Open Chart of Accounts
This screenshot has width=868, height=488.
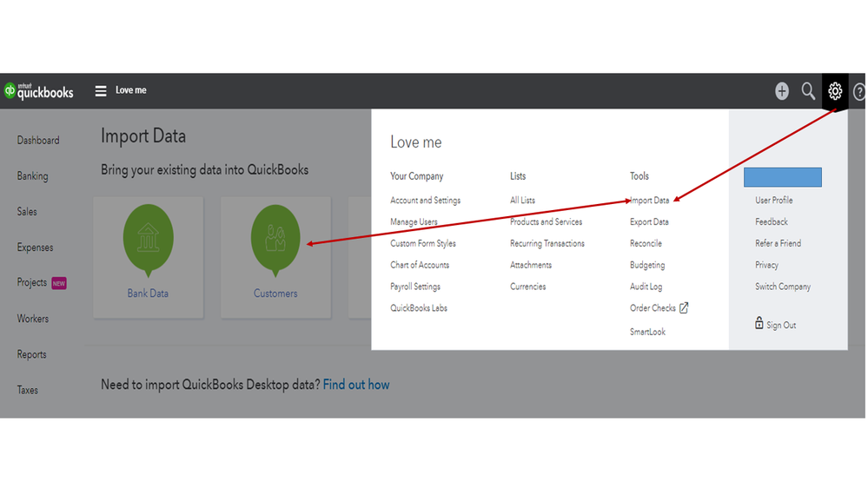[x=420, y=265]
